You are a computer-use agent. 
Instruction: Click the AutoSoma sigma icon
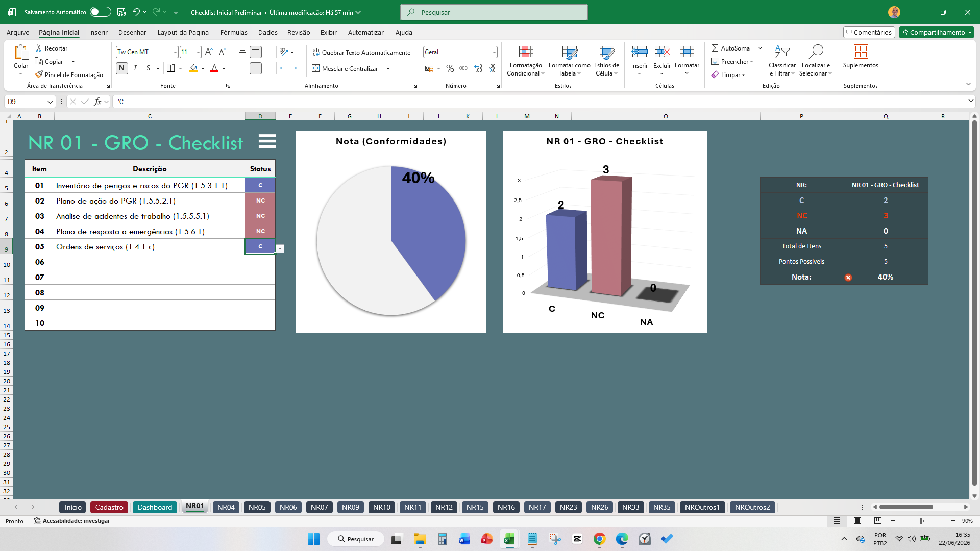[715, 48]
